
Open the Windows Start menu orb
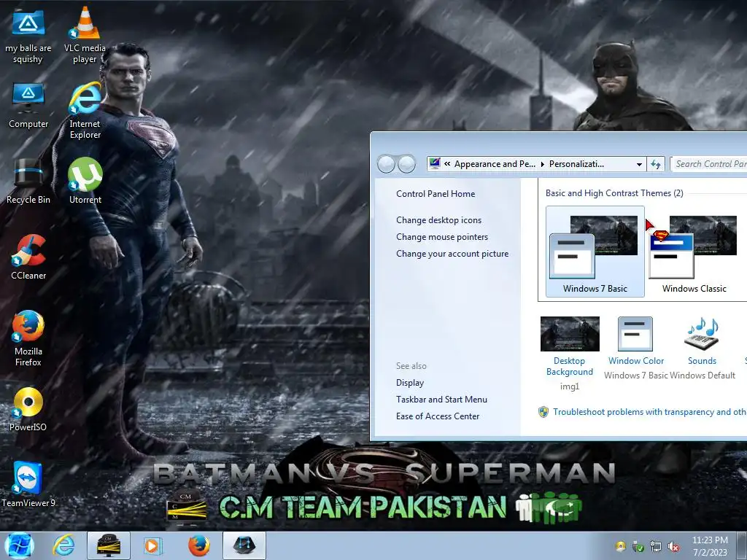click(x=19, y=545)
